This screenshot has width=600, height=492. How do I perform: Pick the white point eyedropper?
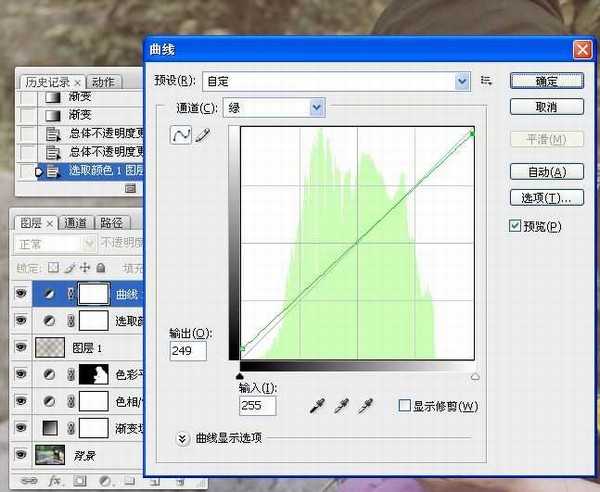tap(366, 406)
